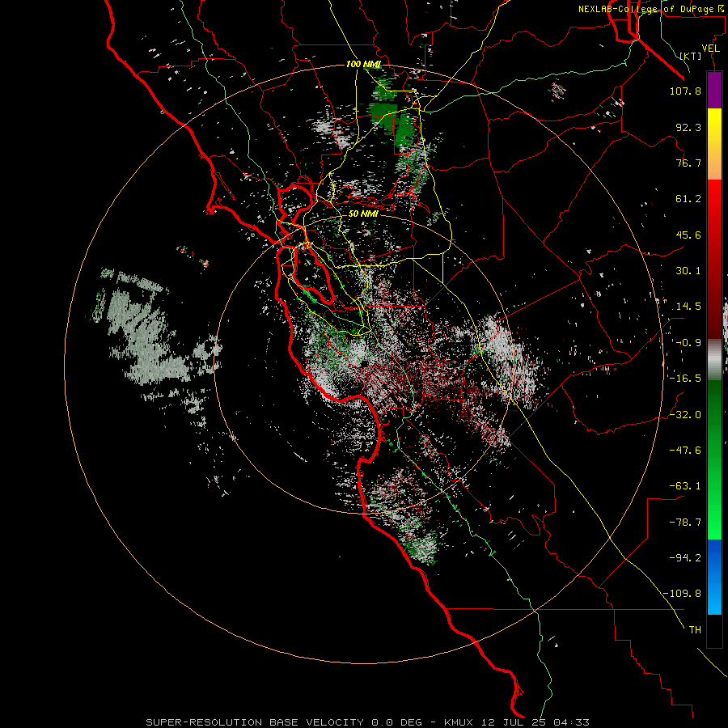
Task: Click the 76.7 legend value
Action: [x=688, y=163]
